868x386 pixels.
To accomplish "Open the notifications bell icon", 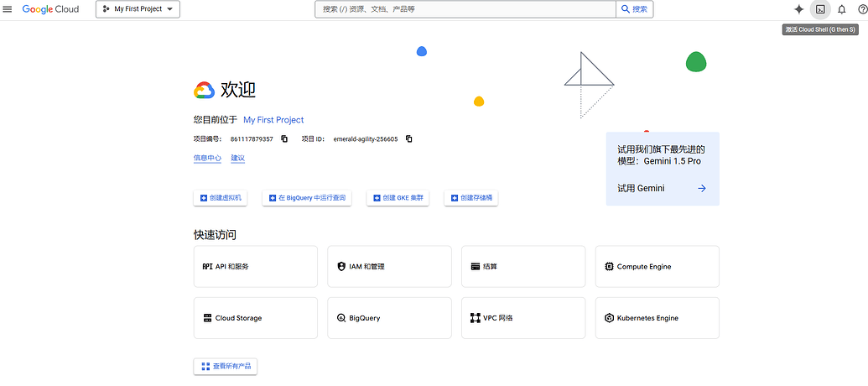I will pyautogui.click(x=841, y=9).
